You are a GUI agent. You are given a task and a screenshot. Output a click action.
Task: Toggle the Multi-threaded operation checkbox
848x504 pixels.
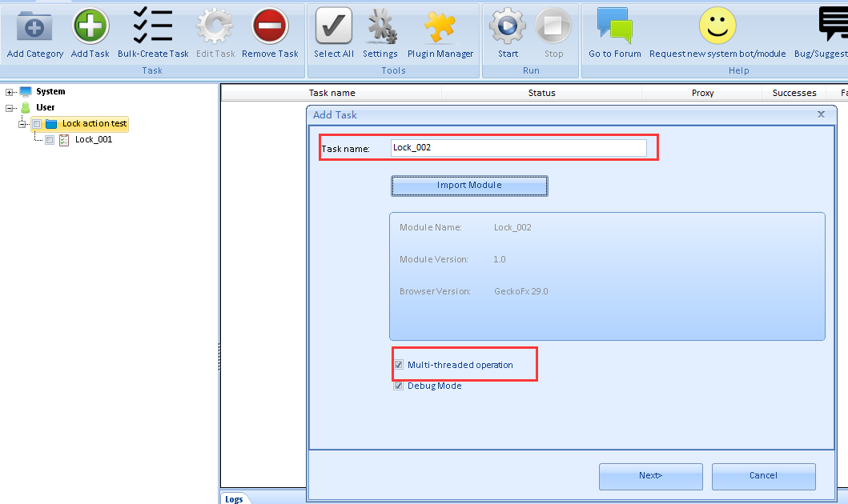click(399, 365)
